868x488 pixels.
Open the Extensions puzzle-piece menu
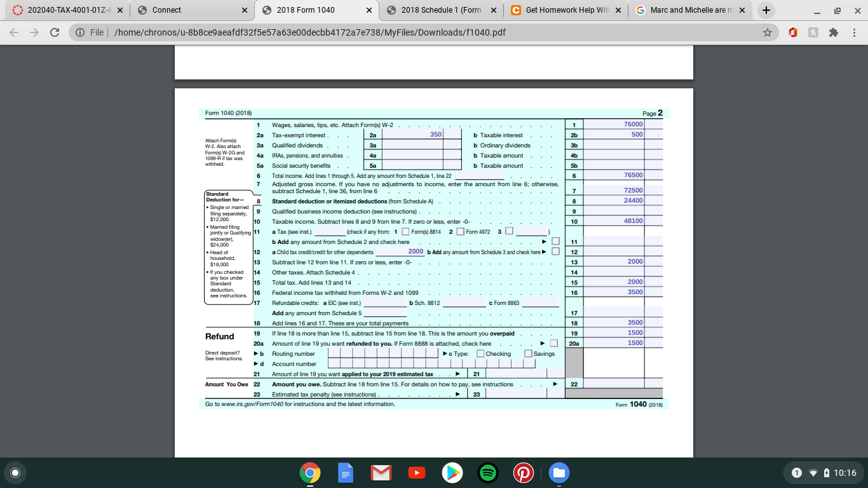point(833,32)
